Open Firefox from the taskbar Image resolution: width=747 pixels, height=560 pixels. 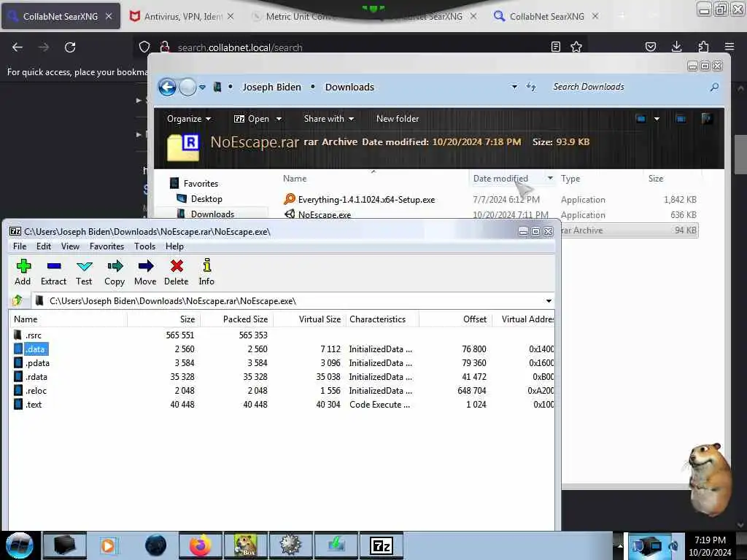coord(200,545)
